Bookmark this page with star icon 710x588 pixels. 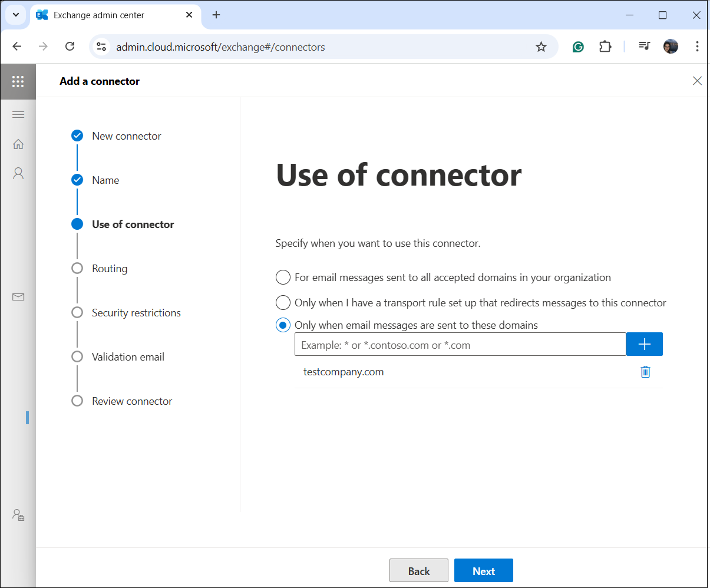click(541, 47)
